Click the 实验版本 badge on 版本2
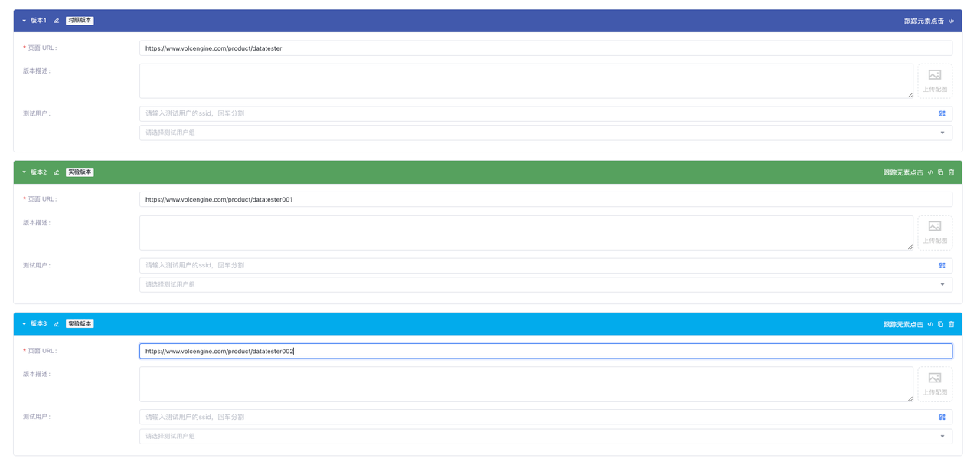 tap(80, 172)
